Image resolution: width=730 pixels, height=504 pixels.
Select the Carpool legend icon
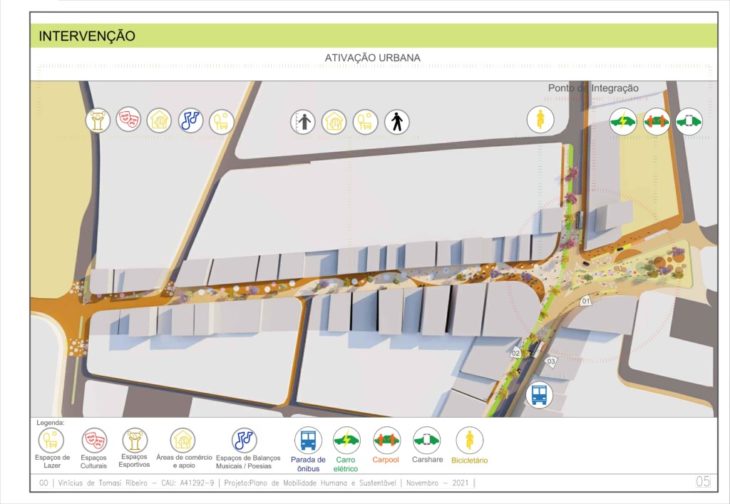[386, 440]
